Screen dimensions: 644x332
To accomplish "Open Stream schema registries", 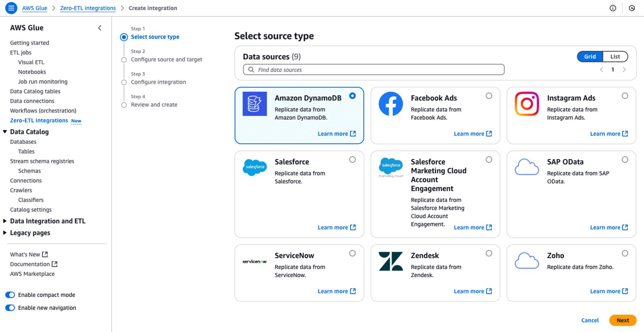I will point(42,161).
